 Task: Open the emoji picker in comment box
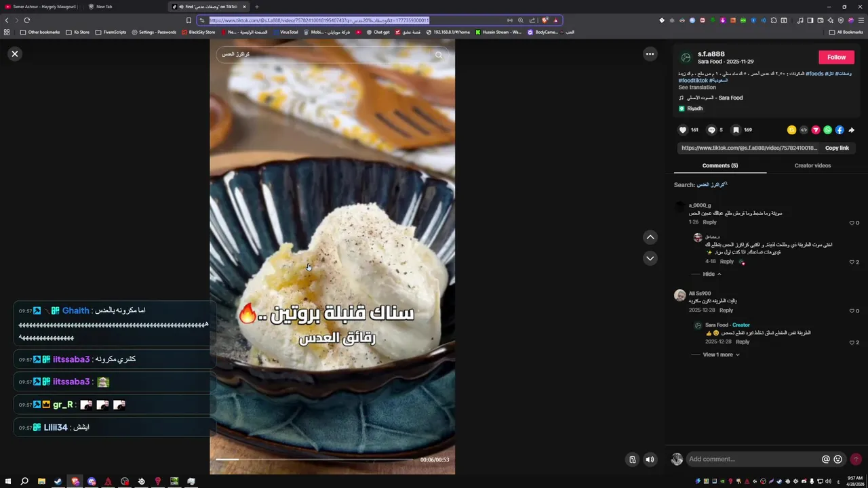[838, 459]
